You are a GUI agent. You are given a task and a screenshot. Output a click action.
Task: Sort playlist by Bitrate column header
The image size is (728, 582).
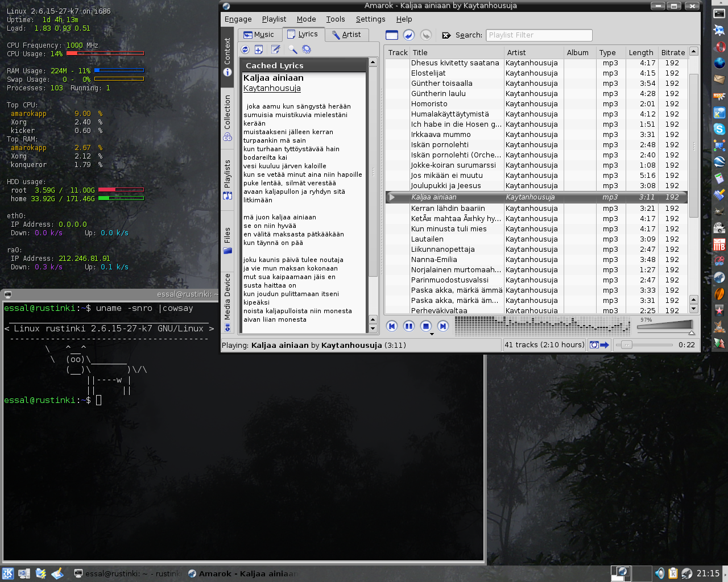(673, 52)
